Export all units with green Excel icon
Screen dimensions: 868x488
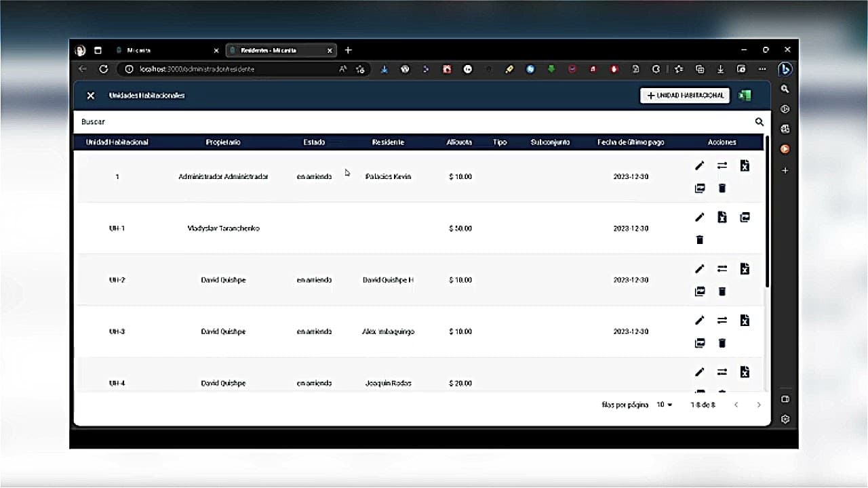tap(745, 96)
